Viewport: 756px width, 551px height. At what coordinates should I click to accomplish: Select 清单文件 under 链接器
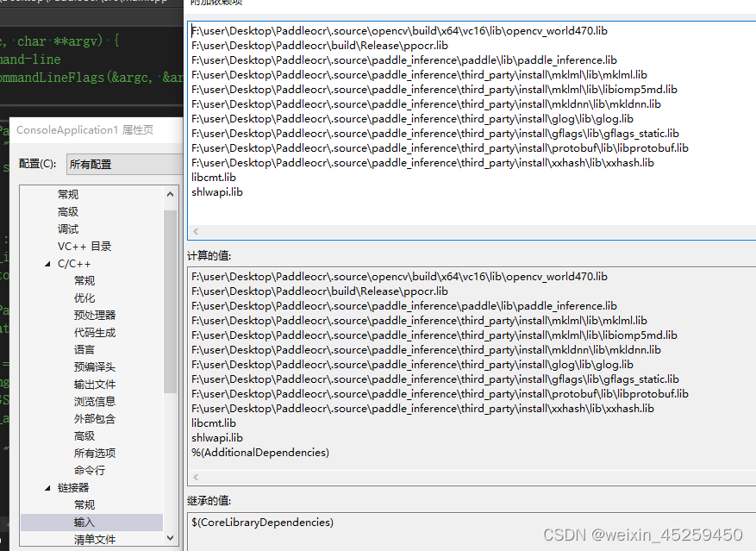pyautogui.click(x=95, y=540)
